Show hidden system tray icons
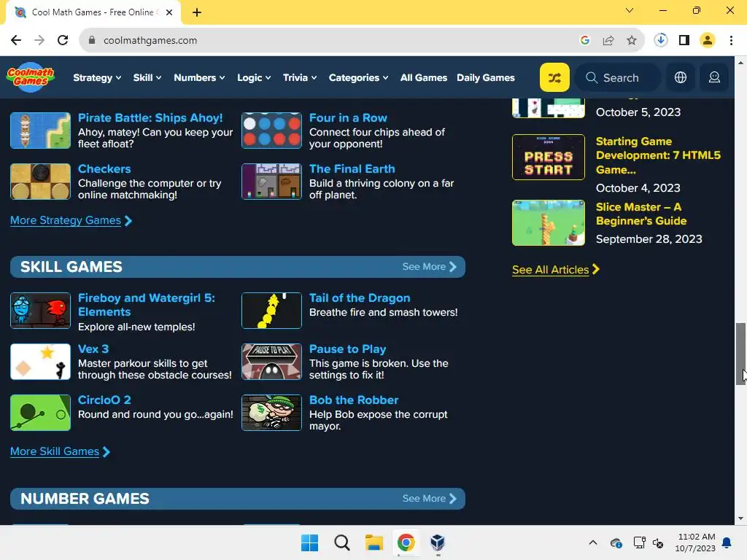The width and height of the screenshot is (747, 560). point(592,542)
